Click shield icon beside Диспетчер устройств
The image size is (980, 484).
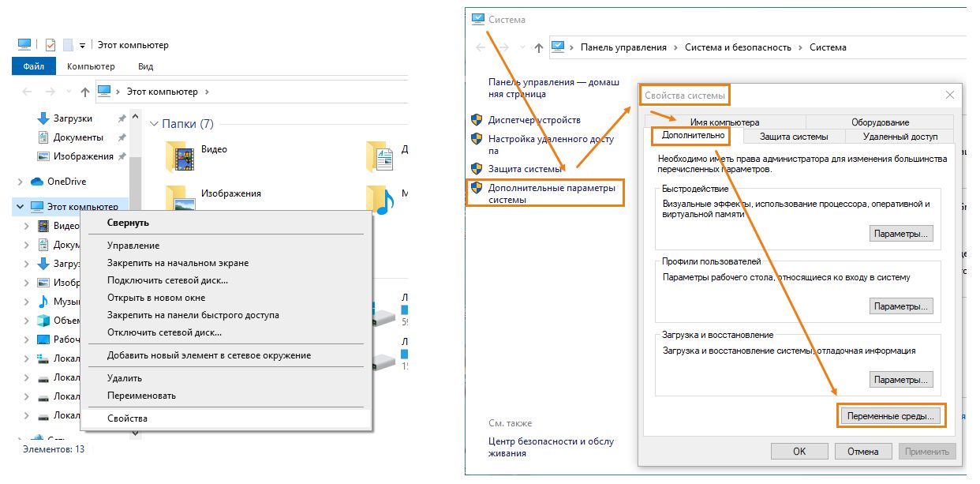(477, 120)
